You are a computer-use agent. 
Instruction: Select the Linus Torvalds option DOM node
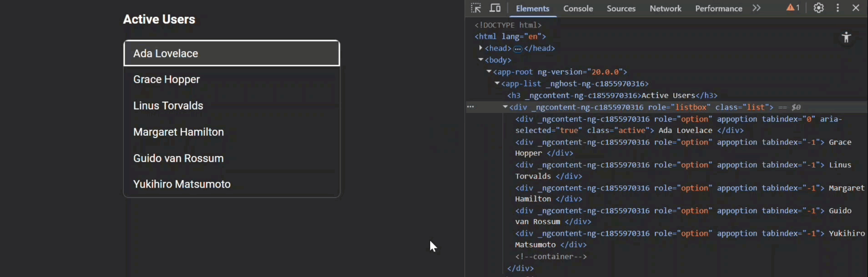683,170
